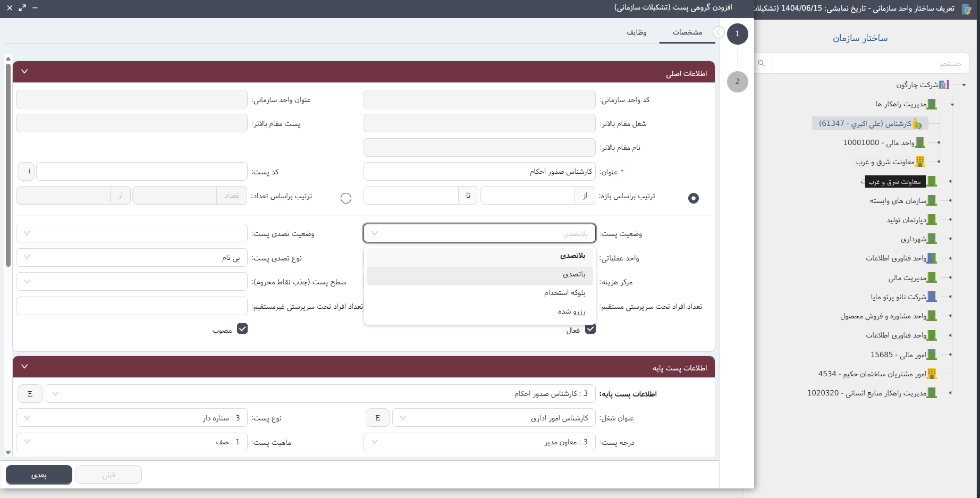Click the E button beside اطلاعات پست پایه

30,394
